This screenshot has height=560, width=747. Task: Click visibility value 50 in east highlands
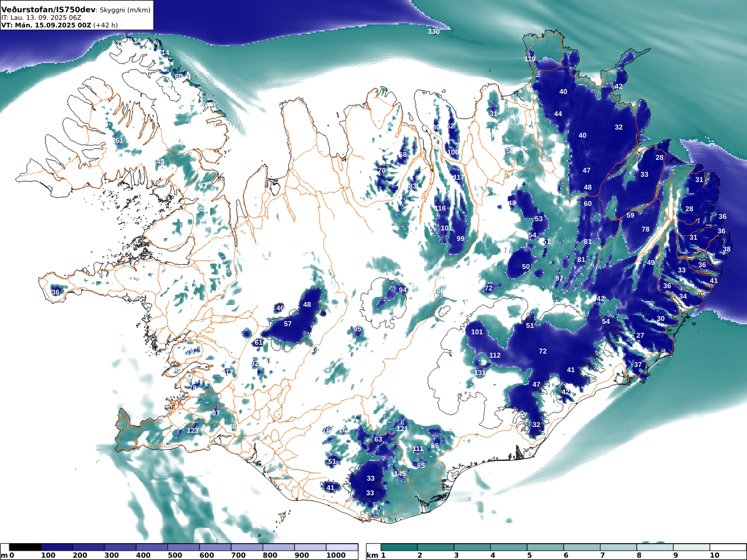[526, 267]
